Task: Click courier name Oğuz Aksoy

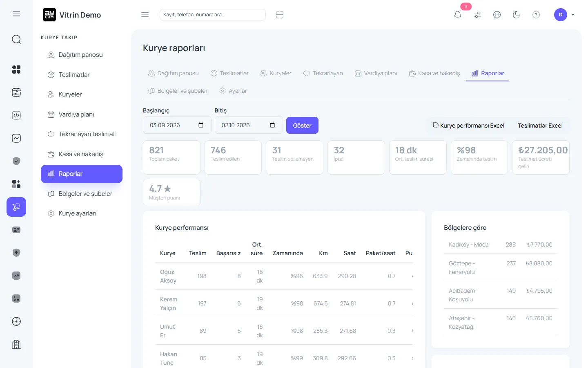Action: 168,276
